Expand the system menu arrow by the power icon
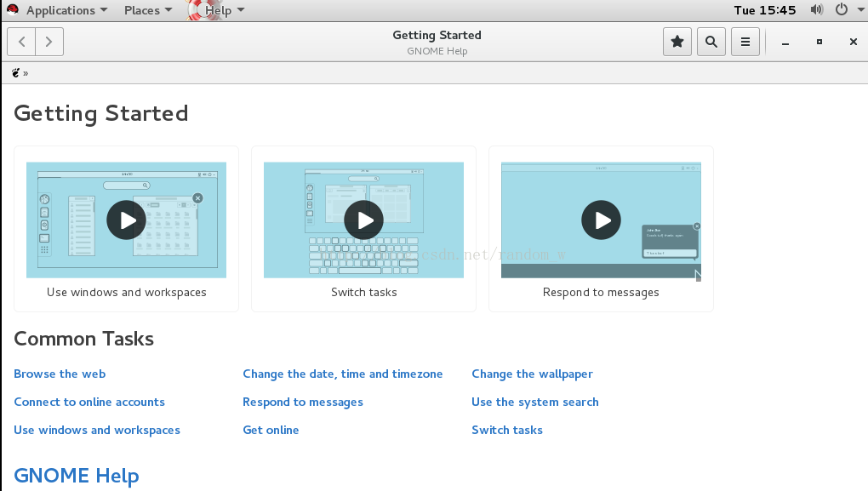This screenshot has height=491, width=868. point(861,10)
